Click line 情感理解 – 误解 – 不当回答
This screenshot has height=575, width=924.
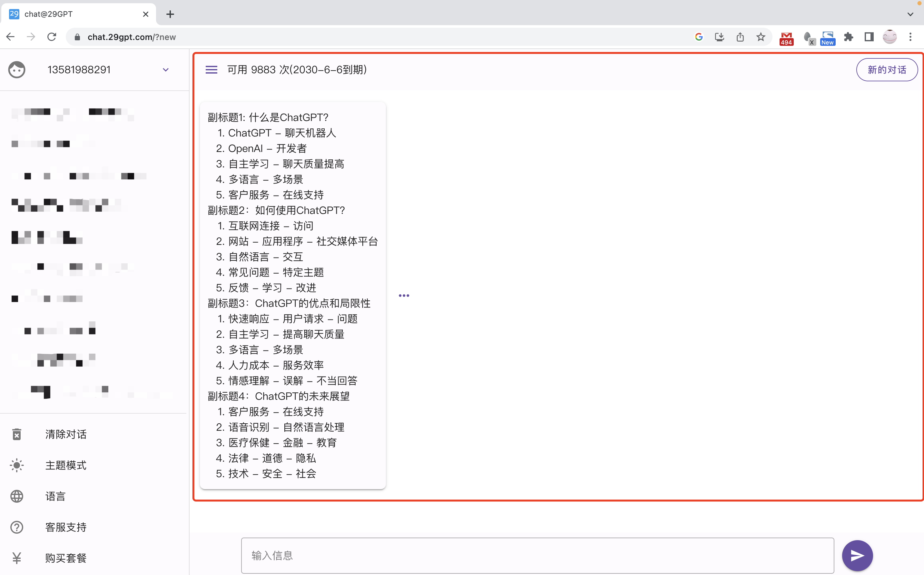[292, 381]
